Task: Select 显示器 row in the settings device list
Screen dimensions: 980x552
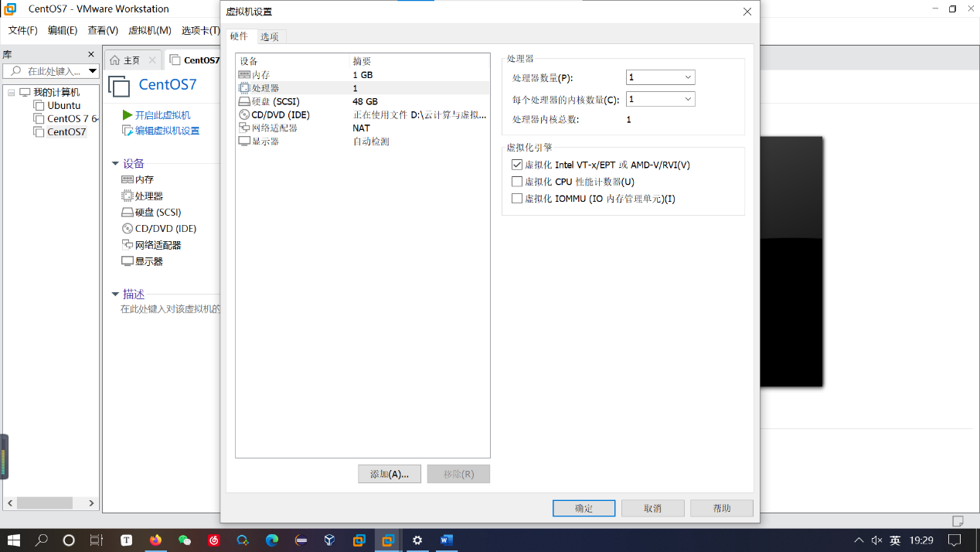Action: [x=362, y=141]
